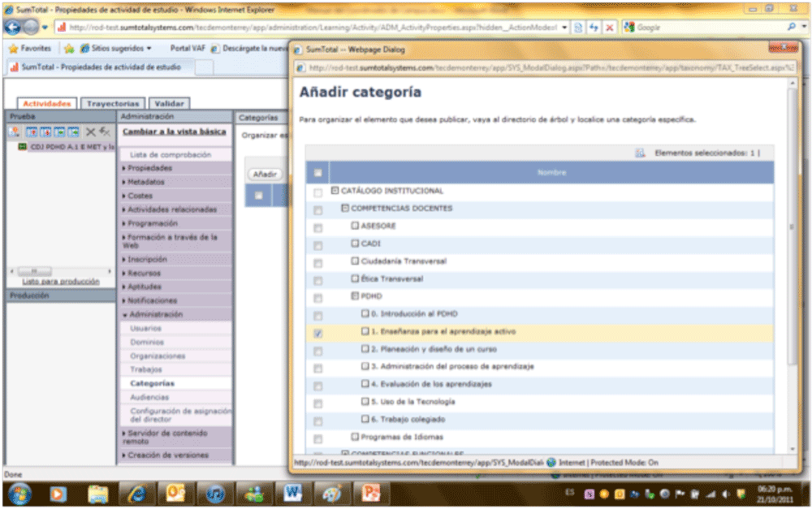Open Windows Start orb
The height and width of the screenshot is (509, 812).
coord(19,494)
